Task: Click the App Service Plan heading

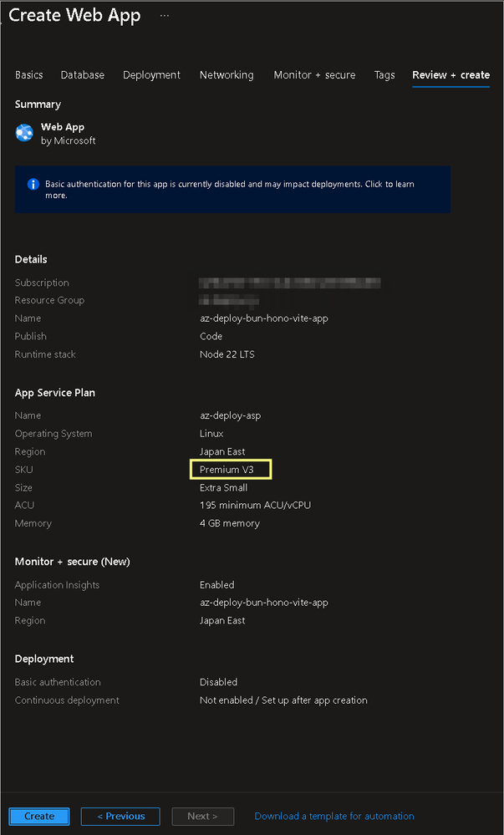Action: pos(55,393)
